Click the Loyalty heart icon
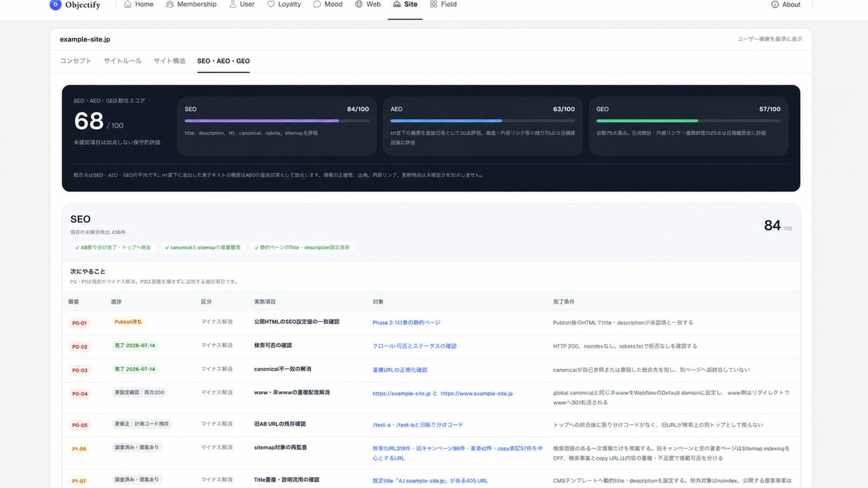The height and width of the screenshot is (488, 868). pyautogui.click(x=271, y=4)
